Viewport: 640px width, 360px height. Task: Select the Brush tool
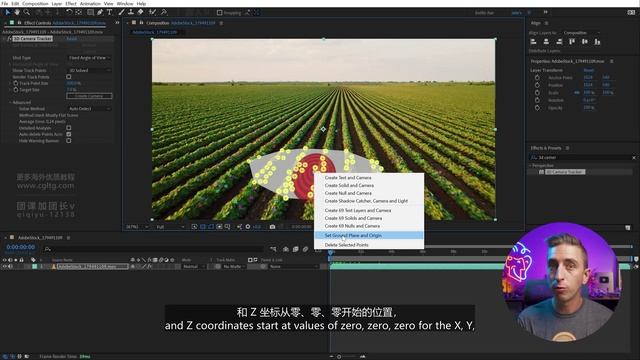click(x=121, y=12)
